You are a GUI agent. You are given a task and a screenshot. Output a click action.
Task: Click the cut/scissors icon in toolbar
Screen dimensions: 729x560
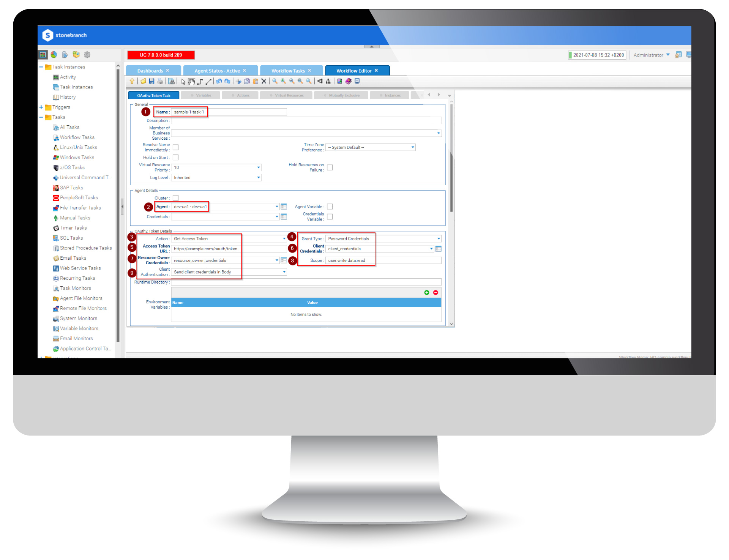(240, 82)
